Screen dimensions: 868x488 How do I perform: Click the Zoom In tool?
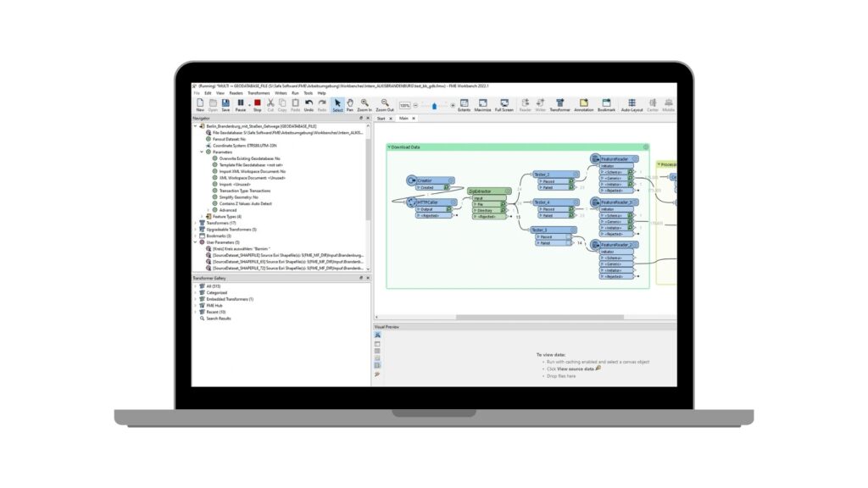pos(364,104)
